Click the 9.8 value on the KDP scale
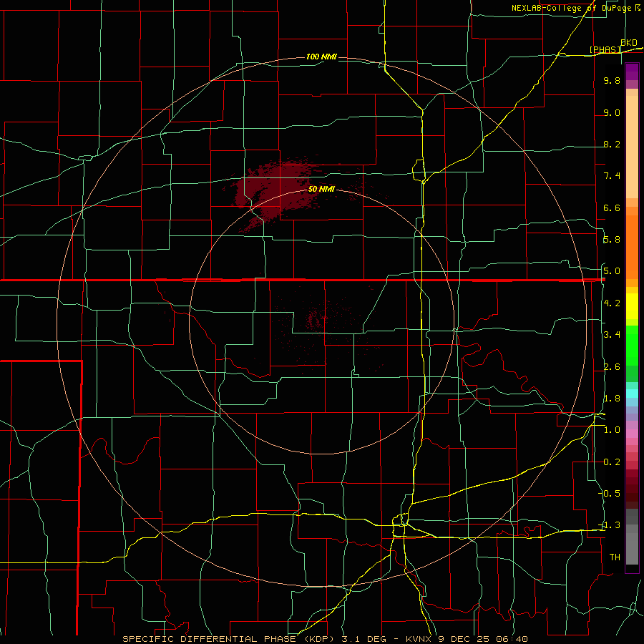The width and height of the screenshot is (644, 644). tap(612, 80)
